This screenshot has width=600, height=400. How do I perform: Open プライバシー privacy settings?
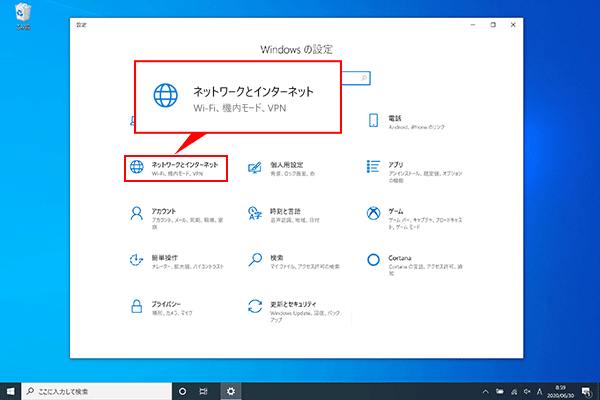point(175,307)
